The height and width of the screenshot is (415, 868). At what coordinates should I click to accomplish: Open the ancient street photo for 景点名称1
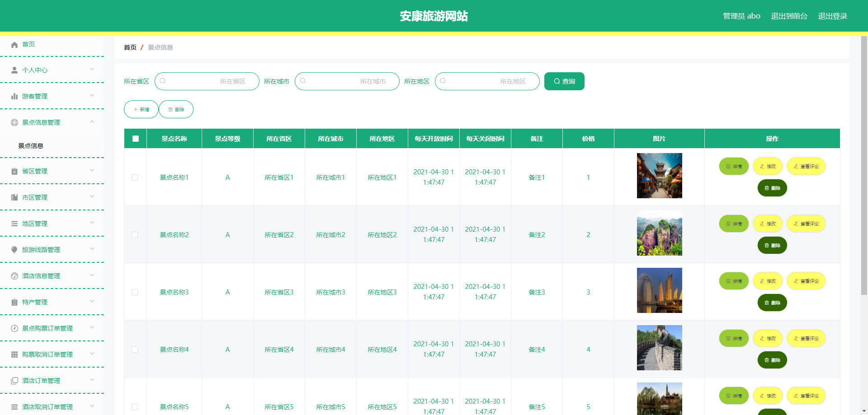tap(659, 176)
